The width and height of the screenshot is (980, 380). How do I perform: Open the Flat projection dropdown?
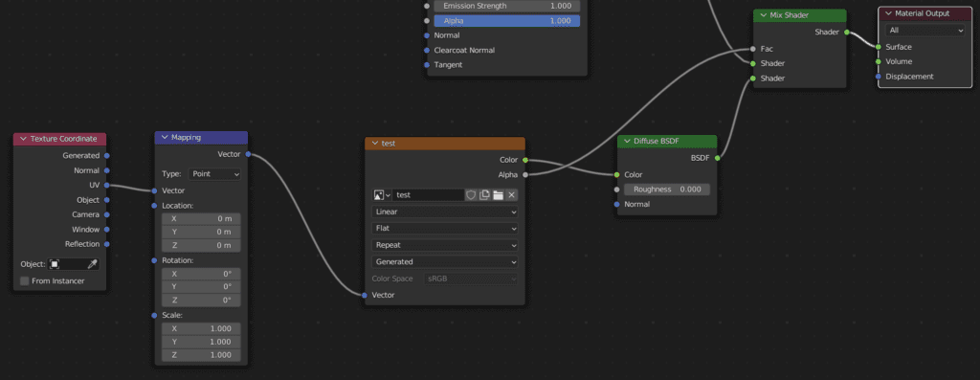[445, 228]
